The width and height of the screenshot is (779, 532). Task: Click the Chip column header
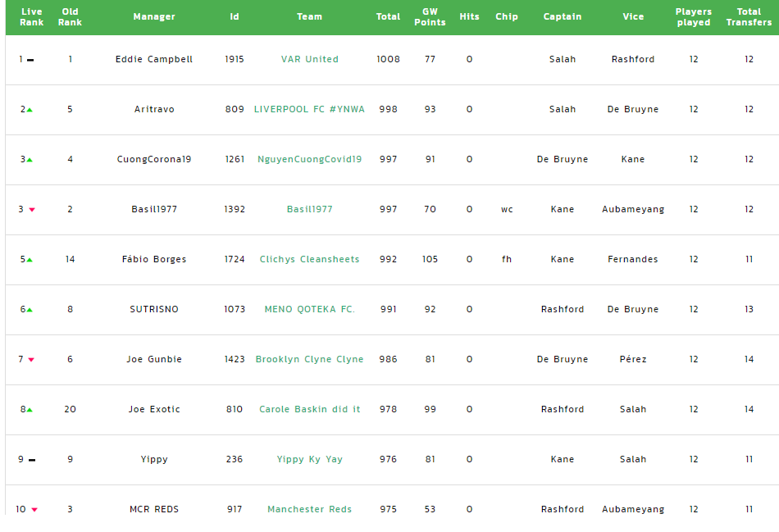click(x=507, y=17)
